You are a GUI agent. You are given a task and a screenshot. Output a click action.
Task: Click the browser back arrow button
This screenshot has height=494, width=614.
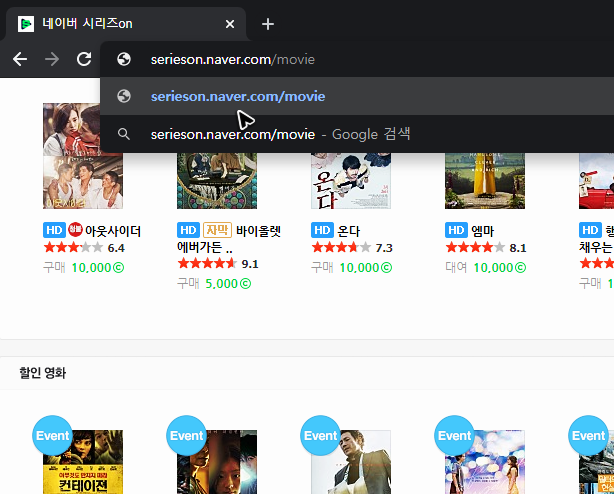20,59
